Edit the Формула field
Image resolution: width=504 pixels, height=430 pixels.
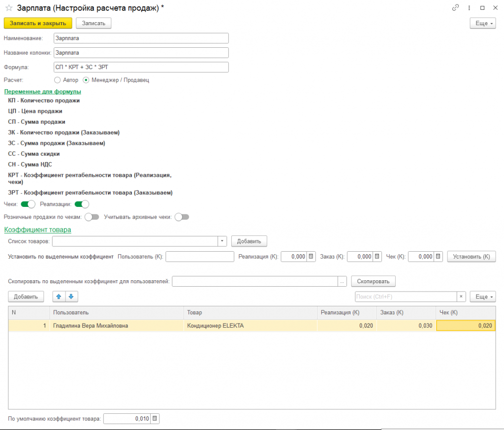[x=141, y=67]
